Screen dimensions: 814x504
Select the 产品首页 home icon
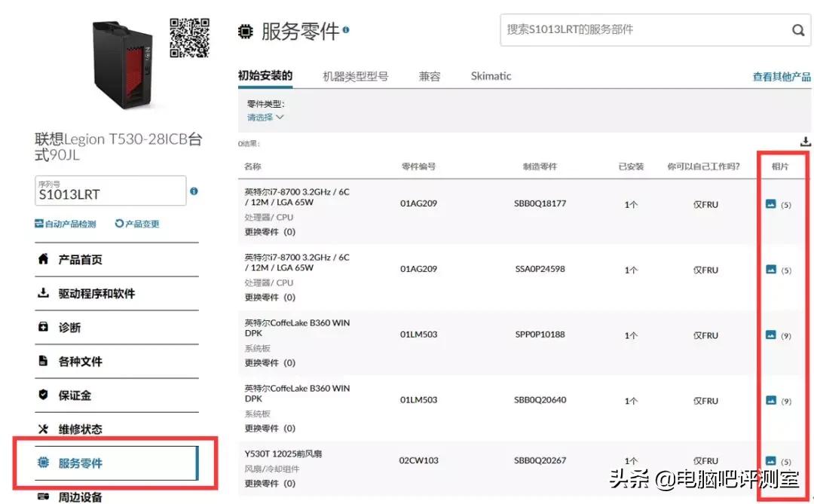[x=43, y=260]
